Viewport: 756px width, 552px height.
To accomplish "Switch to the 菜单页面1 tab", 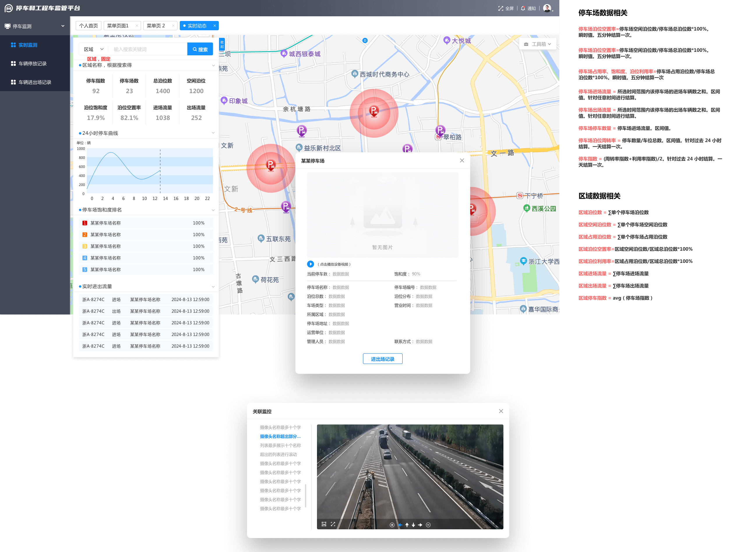I will pyautogui.click(x=118, y=26).
